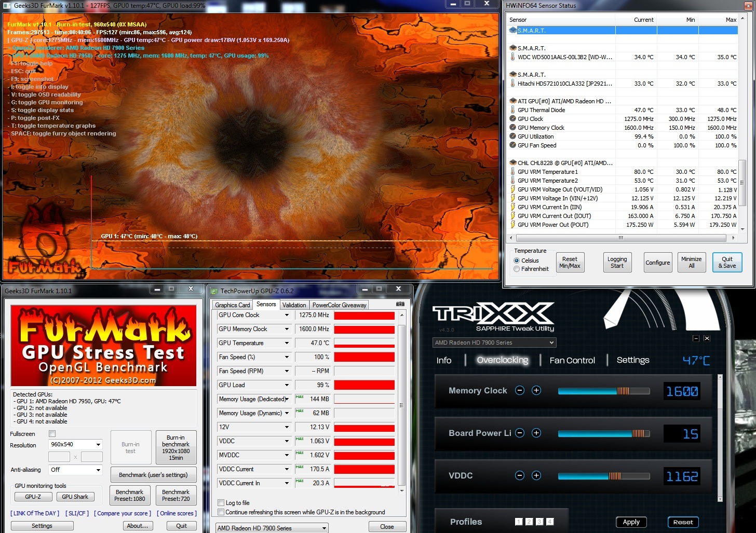This screenshot has width=756, height=533.
Task: Open GPU Core Clock sensor dropdown arrow
Action: 287,315
